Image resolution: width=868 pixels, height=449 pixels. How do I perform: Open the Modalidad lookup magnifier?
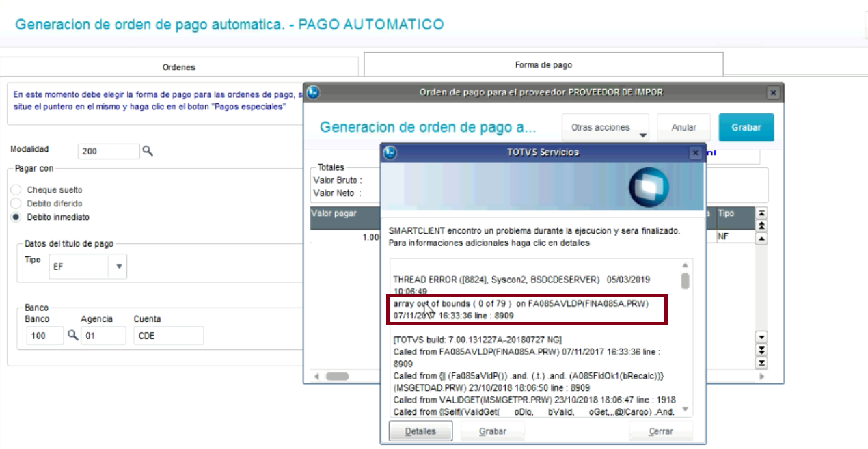[x=147, y=151]
